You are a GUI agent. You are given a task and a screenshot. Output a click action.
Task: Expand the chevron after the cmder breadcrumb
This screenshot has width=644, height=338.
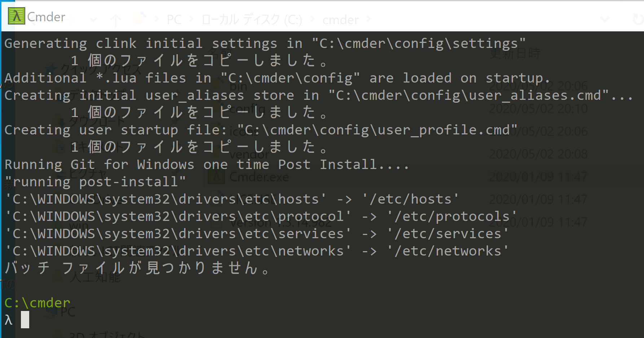(369, 19)
